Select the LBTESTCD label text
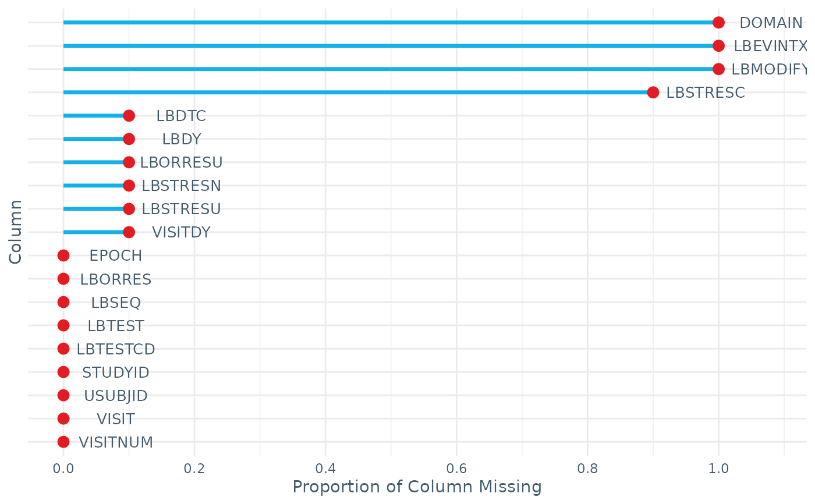The image size is (815, 504). point(116,349)
